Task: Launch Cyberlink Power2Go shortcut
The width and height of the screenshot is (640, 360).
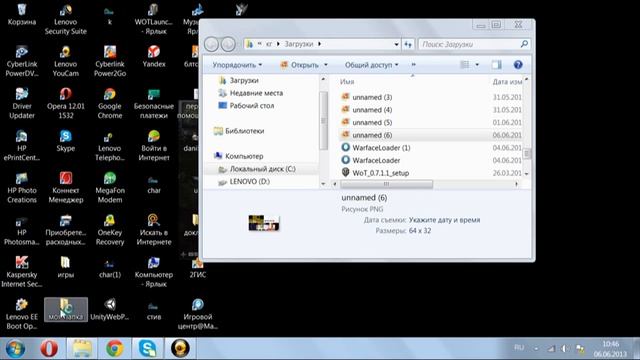Action: coord(109,61)
